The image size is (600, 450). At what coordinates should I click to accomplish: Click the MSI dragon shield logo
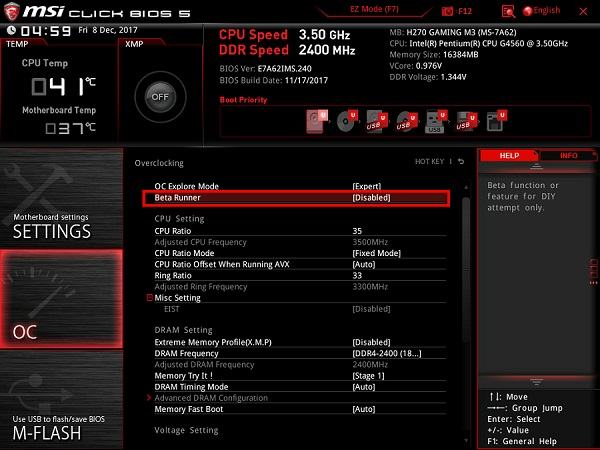(x=11, y=11)
